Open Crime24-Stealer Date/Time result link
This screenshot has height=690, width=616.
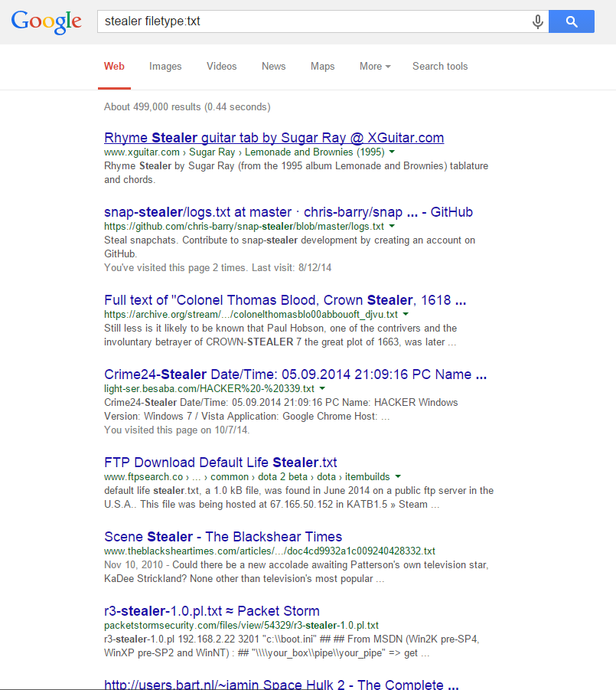(x=295, y=374)
